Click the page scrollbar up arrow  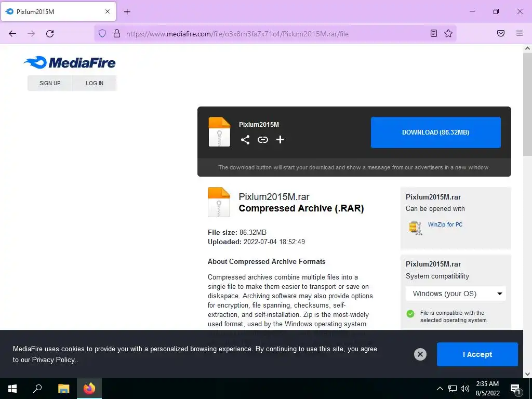click(527, 48)
